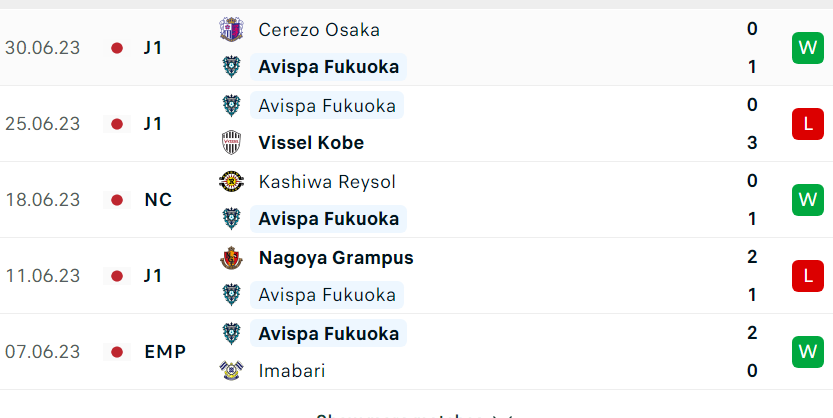Open the Nagoya Grampus team link
Screen dimensions: 833x418
pyautogui.click(x=336, y=258)
